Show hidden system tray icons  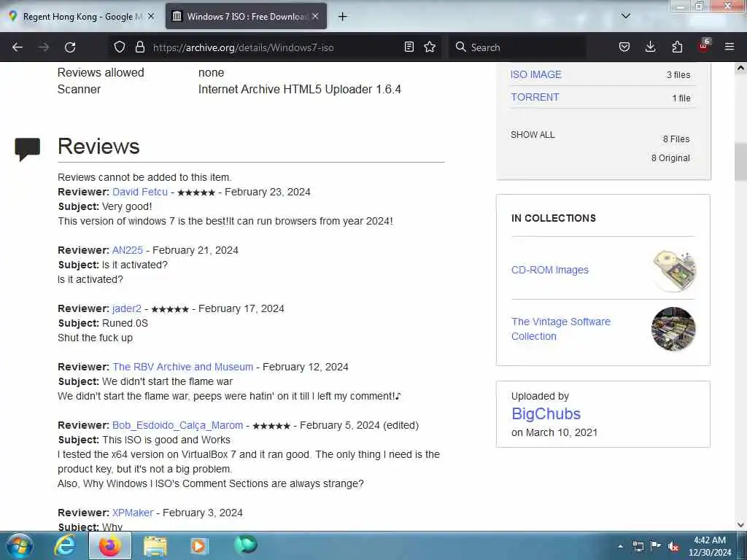click(620, 546)
